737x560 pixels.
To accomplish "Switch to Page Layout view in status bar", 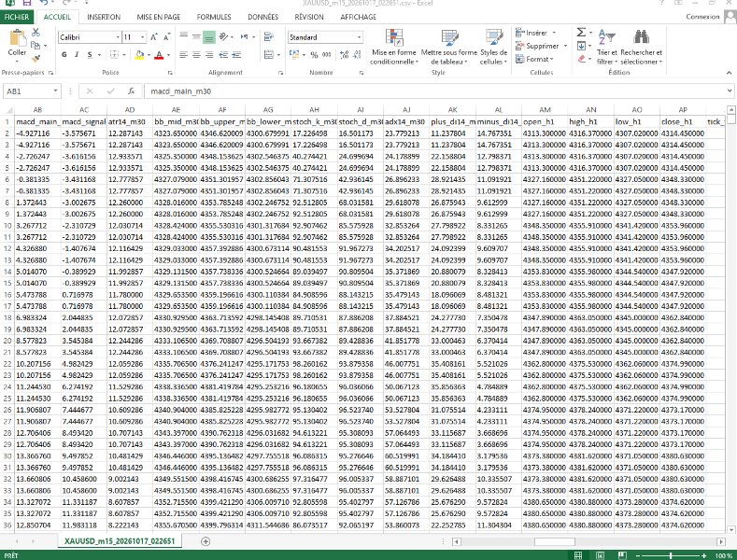I will coord(600,555).
